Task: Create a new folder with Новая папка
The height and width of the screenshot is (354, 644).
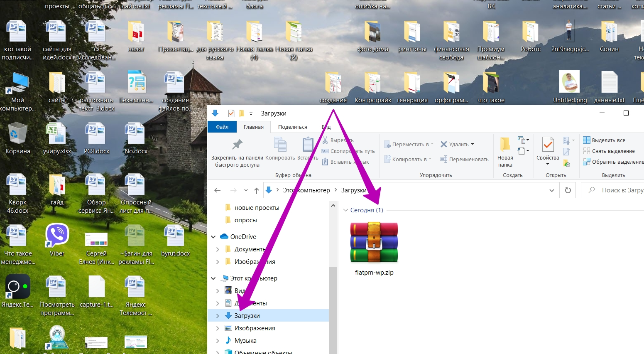Action: click(x=505, y=152)
